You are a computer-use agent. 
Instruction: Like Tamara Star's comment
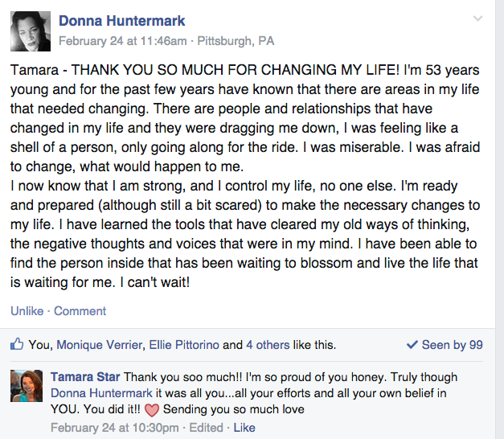244,428
